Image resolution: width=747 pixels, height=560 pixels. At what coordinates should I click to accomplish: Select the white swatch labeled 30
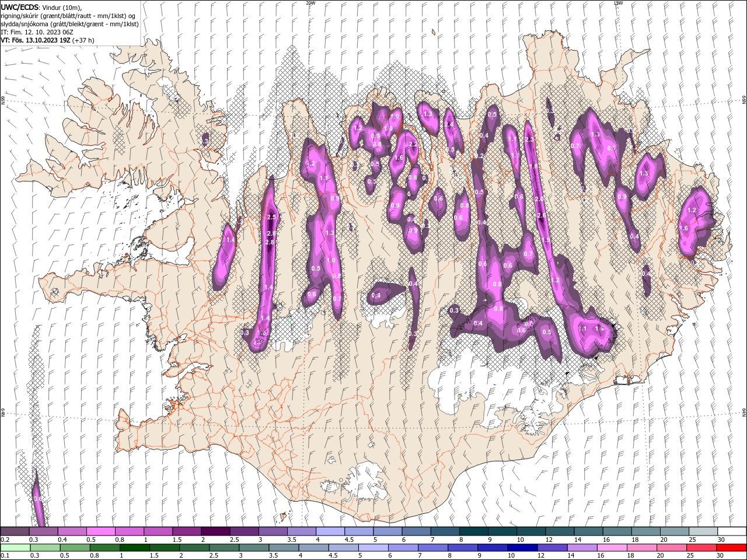coord(732,531)
